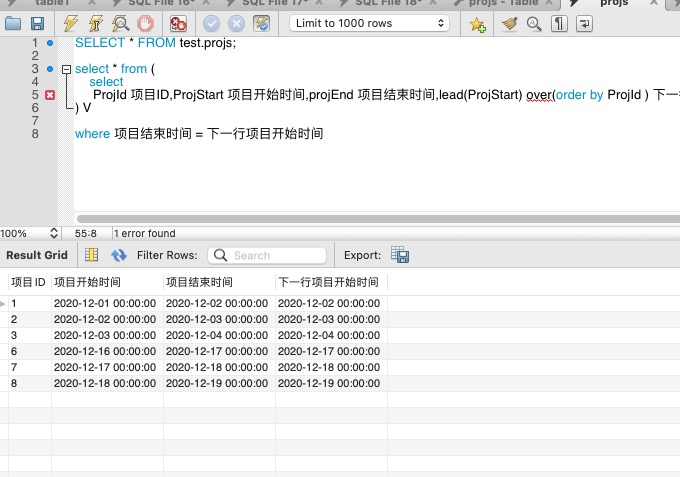Commit transaction checkmark icon

pyautogui.click(x=211, y=23)
